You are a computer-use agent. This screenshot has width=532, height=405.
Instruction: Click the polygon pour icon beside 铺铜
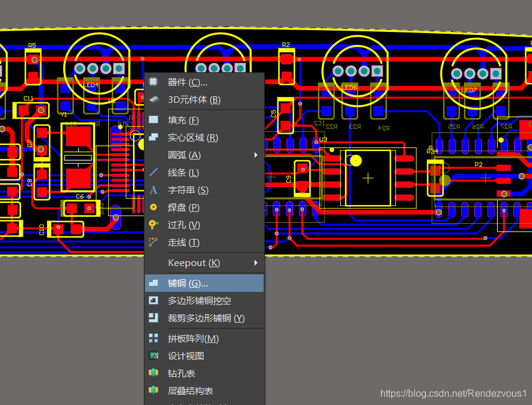(153, 283)
